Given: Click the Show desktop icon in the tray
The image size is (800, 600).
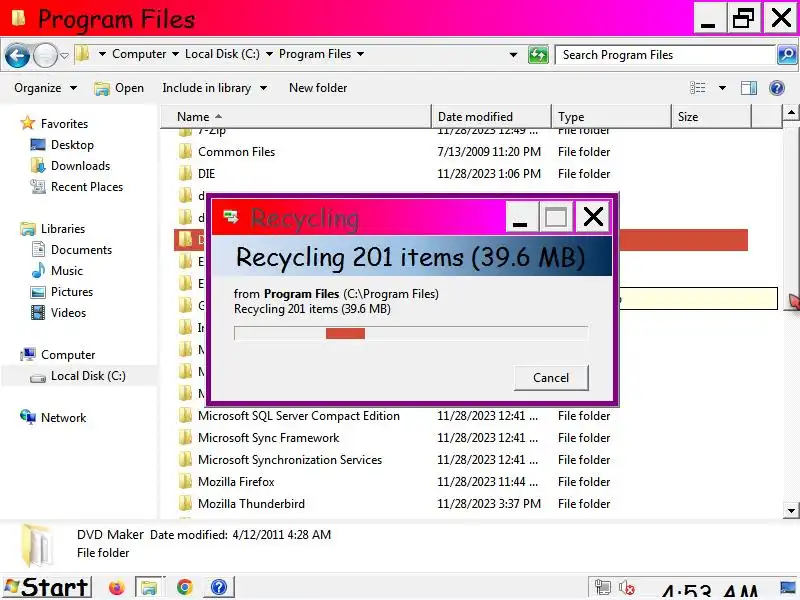Looking at the screenshot, I should (789, 588).
